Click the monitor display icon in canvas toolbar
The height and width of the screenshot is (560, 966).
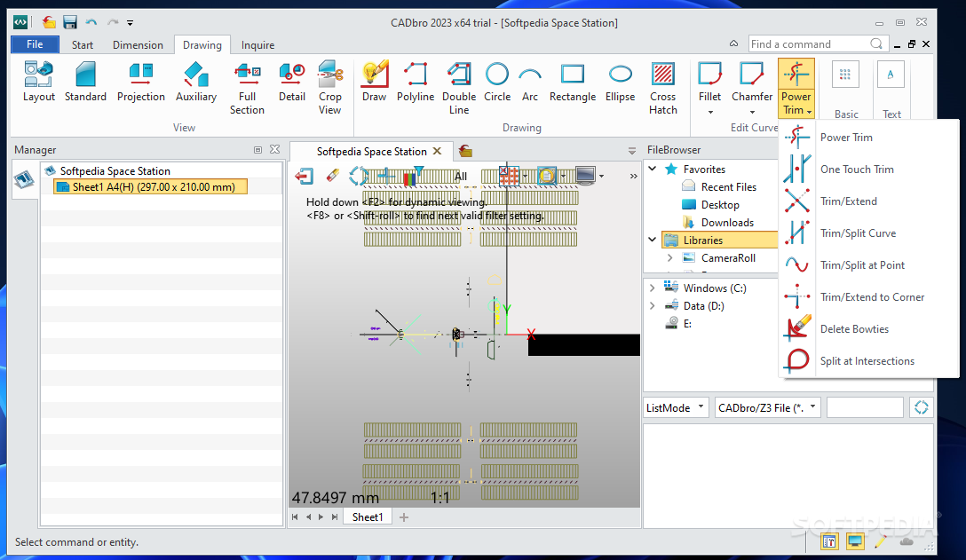(x=585, y=176)
